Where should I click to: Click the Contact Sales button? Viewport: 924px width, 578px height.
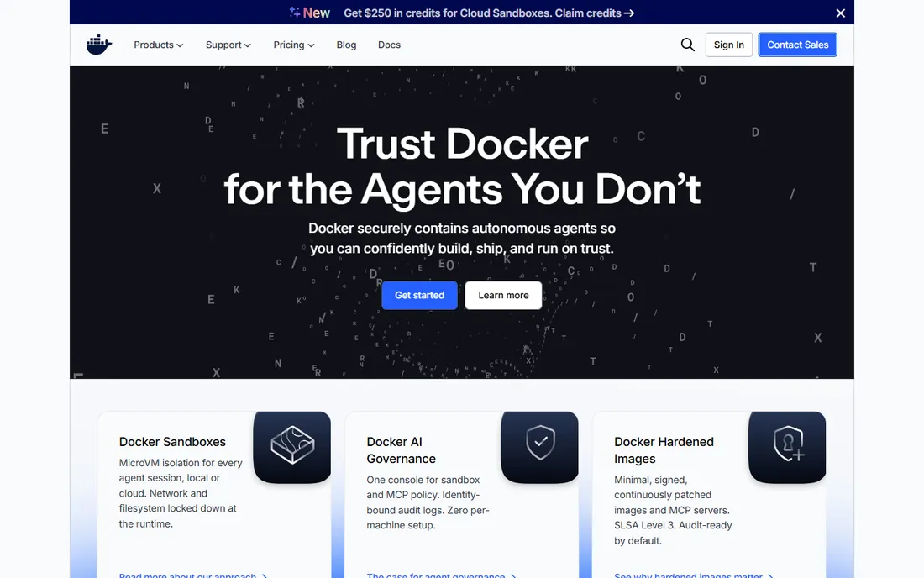click(x=798, y=45)
